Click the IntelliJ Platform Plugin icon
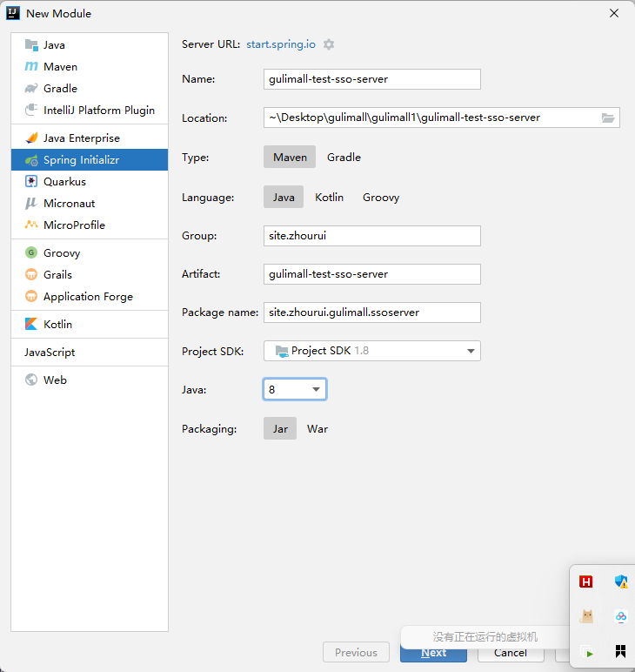The height and width of the screenshot is (672, 635). [31, 111]
